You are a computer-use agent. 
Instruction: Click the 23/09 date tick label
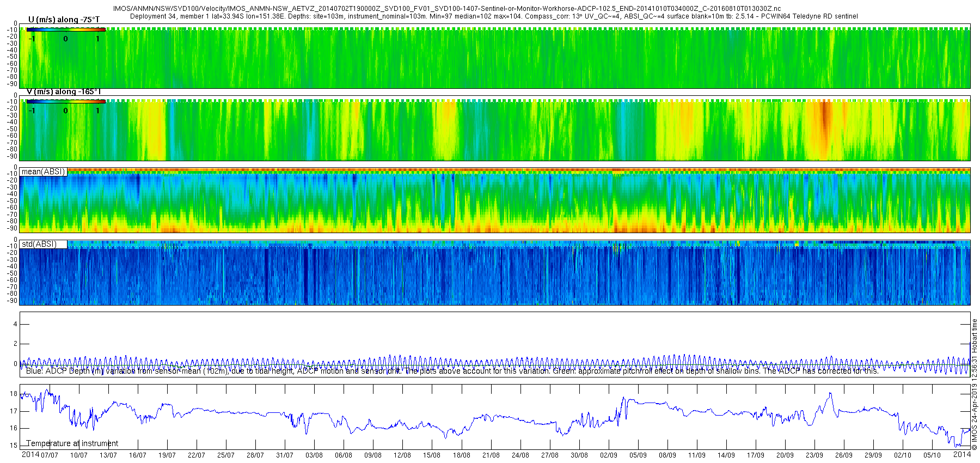[x=814, y=455]
